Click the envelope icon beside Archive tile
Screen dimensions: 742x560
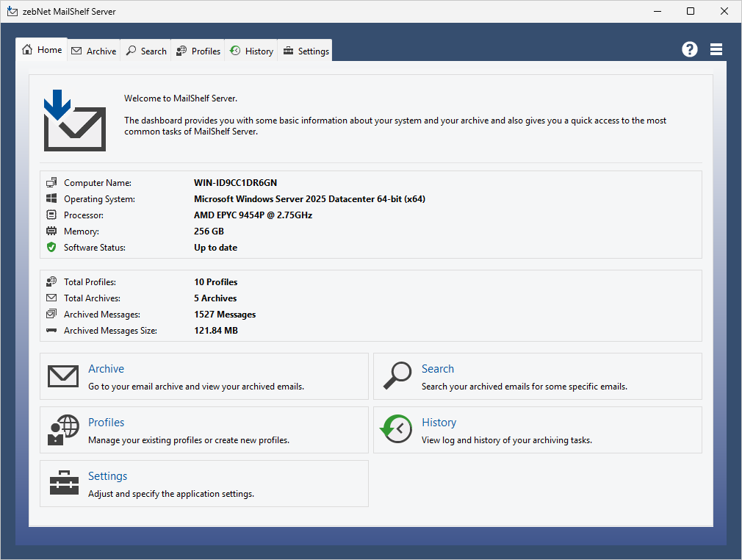pos(63,376)
